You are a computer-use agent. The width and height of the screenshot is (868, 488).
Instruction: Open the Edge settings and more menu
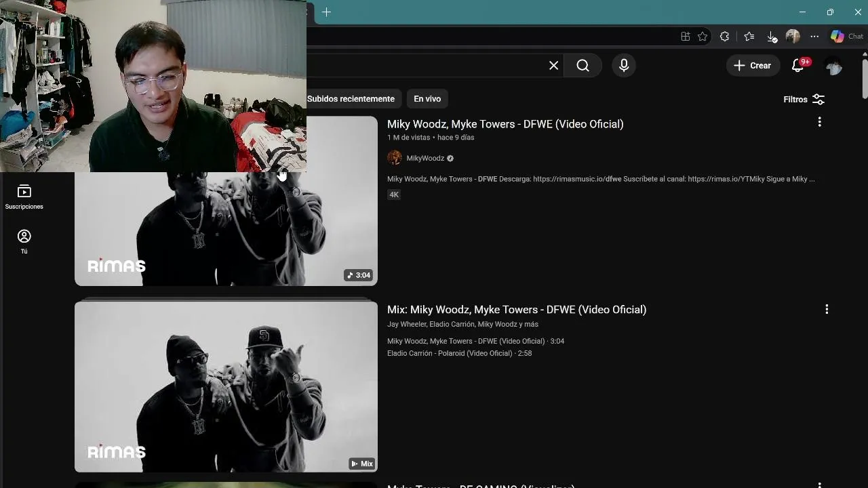(x=814, y=37)
